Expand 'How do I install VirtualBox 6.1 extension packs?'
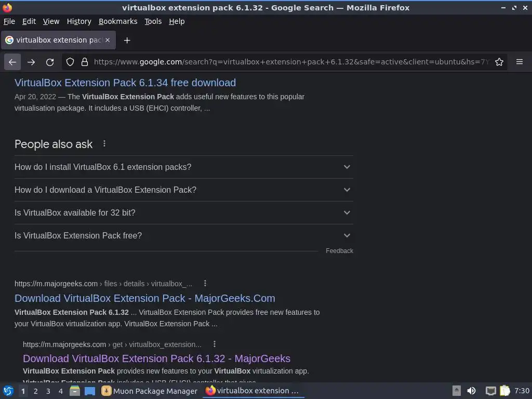 coord(183,167)
